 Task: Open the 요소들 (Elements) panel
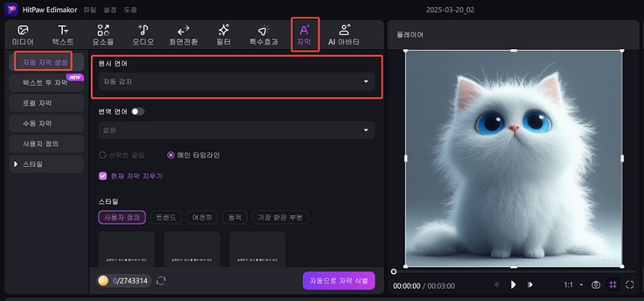tap(103, 36)
